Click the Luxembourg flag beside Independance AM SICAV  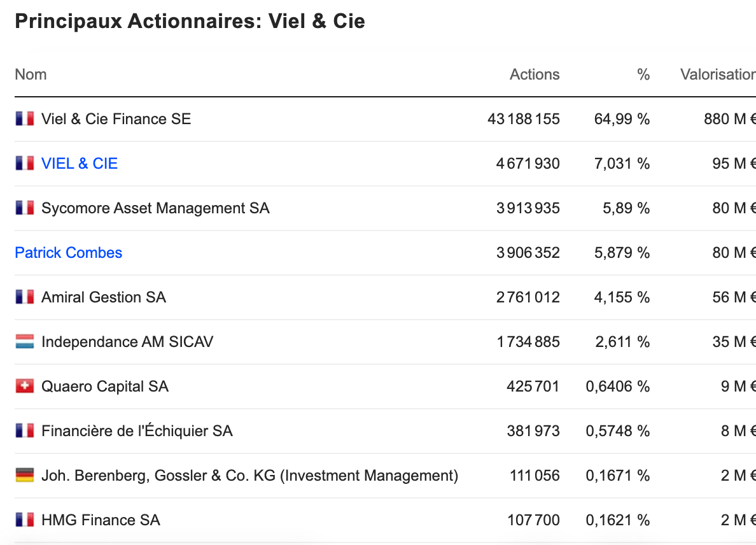pos(24,342)
